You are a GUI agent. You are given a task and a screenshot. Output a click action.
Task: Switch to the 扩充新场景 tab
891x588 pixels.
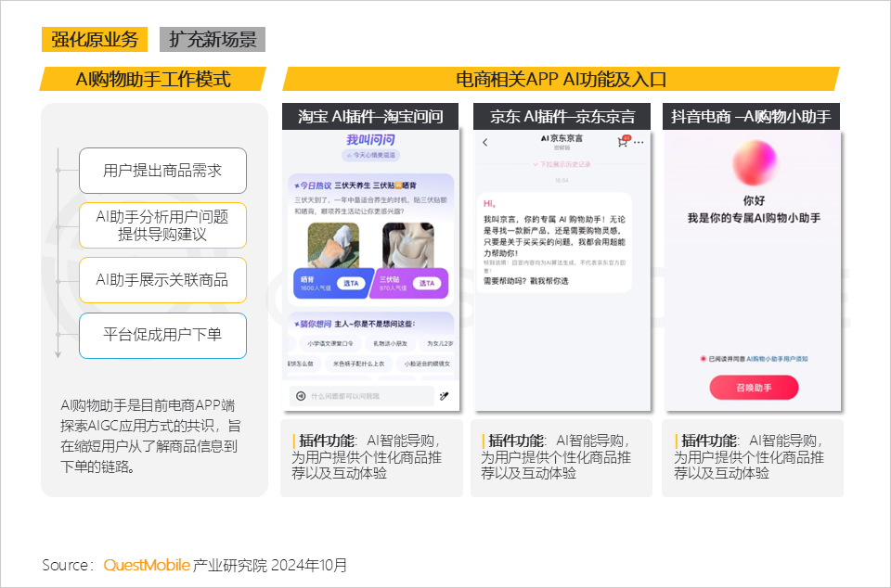point(213,39)
